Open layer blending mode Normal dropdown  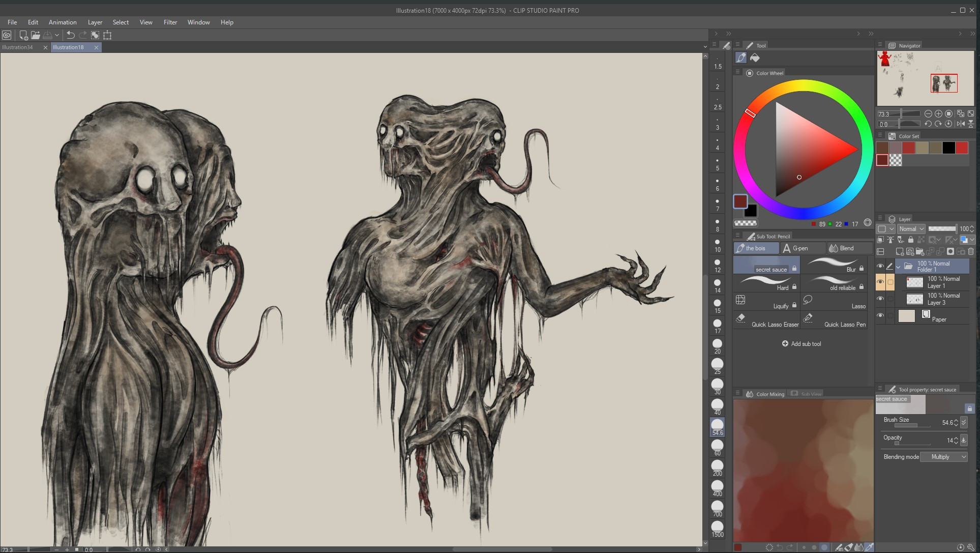[911, 229]
